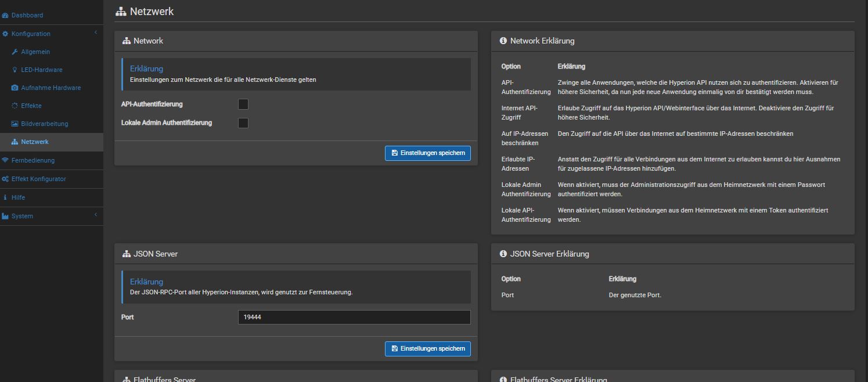Open the Konfiguration menu label

(31, 34)
